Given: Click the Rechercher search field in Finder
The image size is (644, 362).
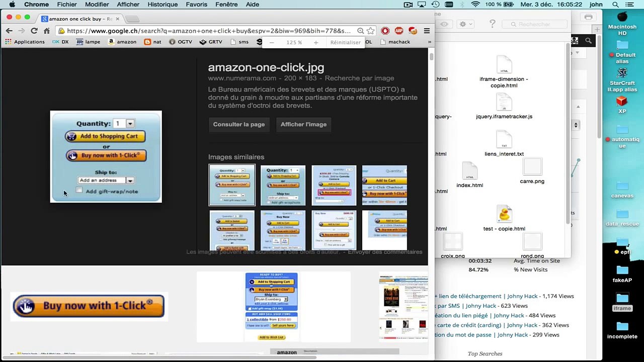Looking at the screenshot, I should pos(535,24).
